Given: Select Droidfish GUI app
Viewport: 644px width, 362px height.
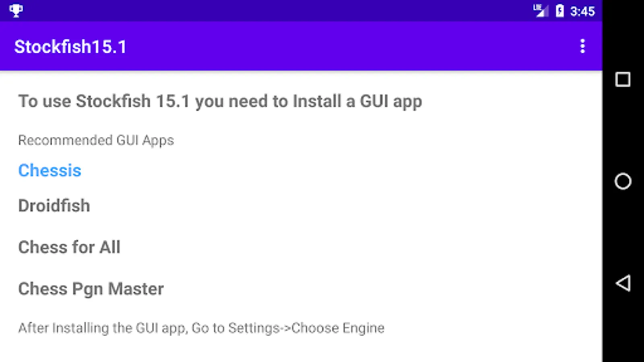Looking at the screenshot, I should (x=54, y=206).
